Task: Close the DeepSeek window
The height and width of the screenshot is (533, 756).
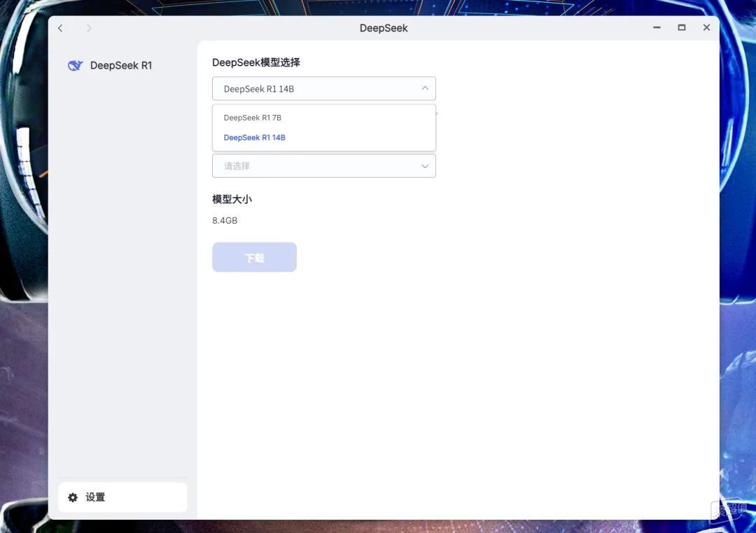Action: click(706, 27)
